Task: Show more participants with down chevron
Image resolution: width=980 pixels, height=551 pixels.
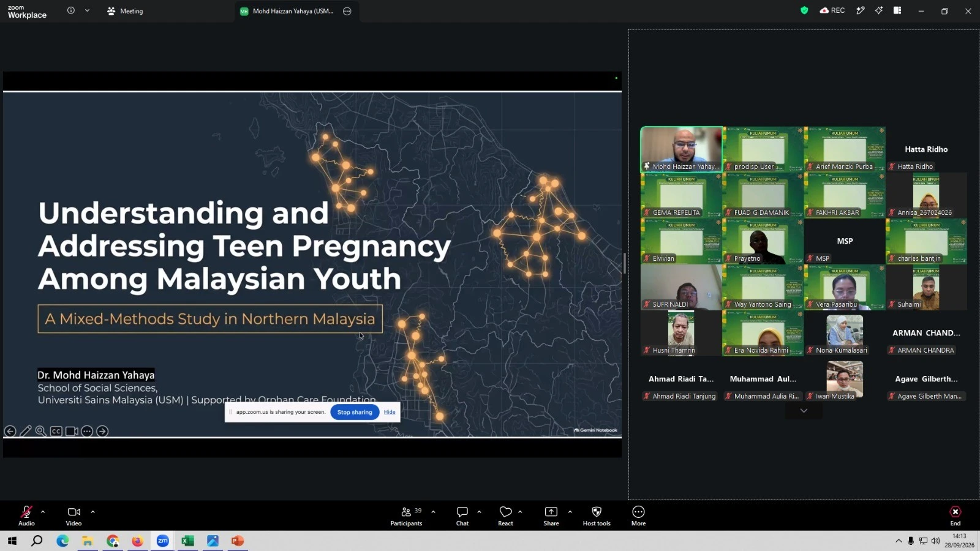Action: click(x=804, y=411)
